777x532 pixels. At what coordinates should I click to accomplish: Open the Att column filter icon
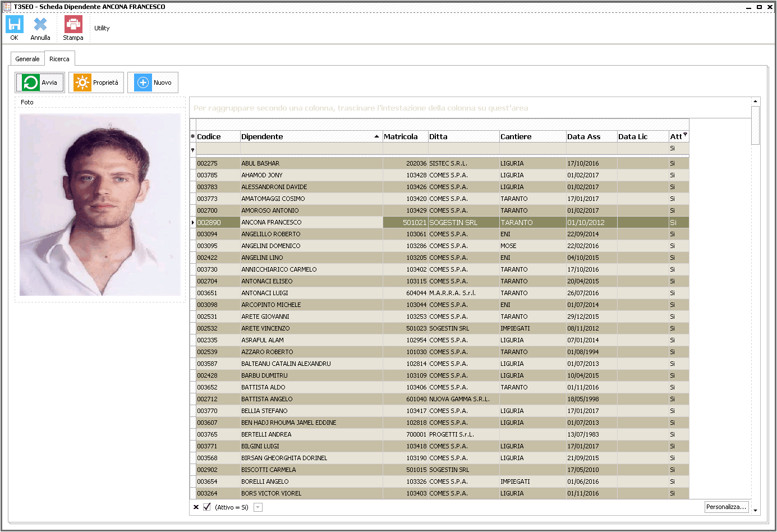pos(685,134)
